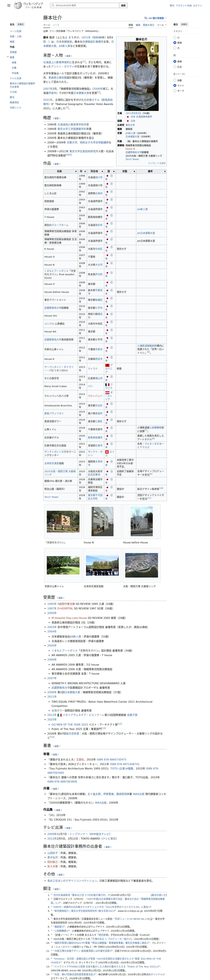Open the ログイン link
This screenshot has height=980, width=210.
click(x=197, y=5)
